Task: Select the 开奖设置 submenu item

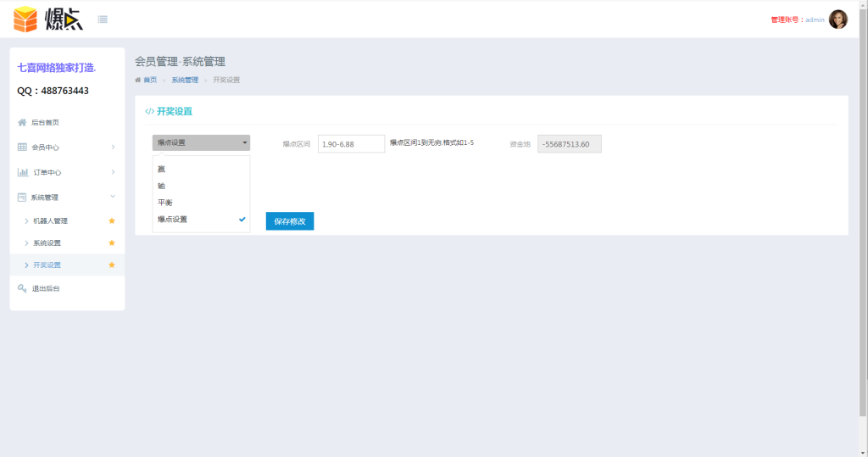Action: pos(47,265)
